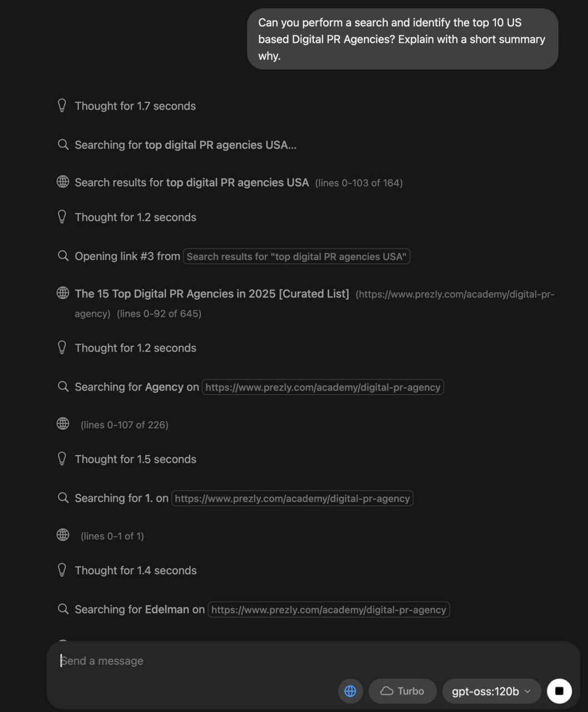588x712 pixels.
Task: Click lightbulb icon beside first 1.2 seconds thought
Action: 62,217
